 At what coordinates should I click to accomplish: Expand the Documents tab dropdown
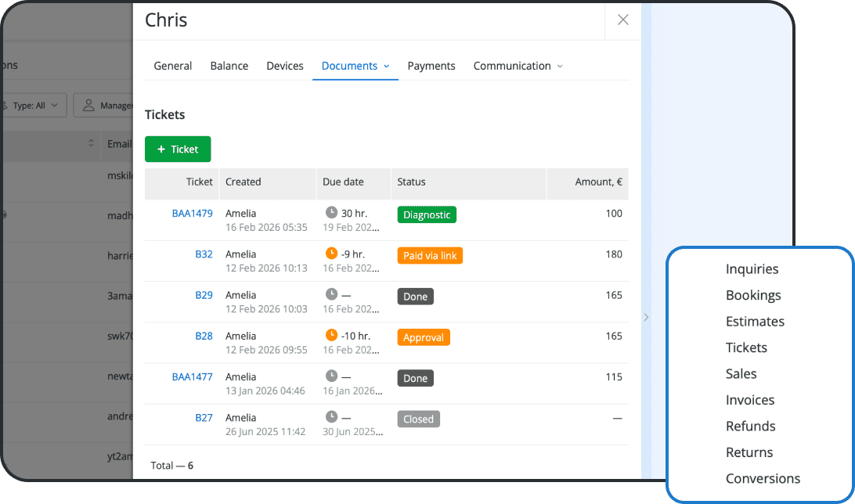pos(386,67)
